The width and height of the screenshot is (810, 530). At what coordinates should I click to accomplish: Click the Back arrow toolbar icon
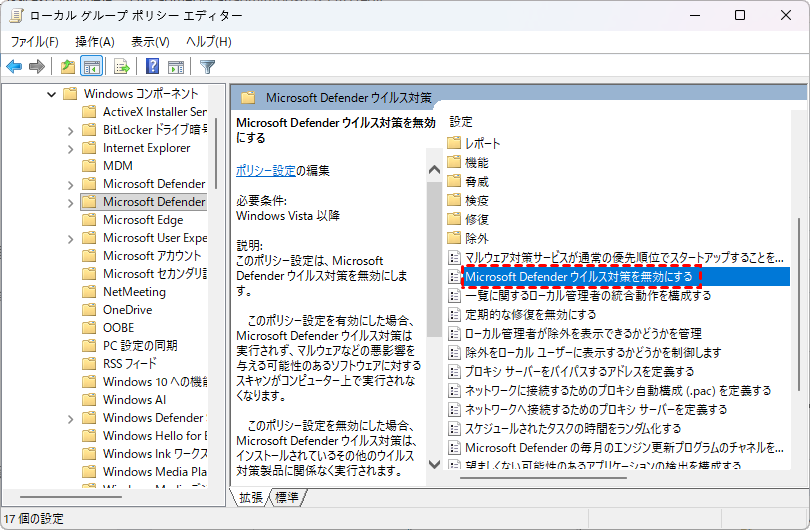point(14,67)
